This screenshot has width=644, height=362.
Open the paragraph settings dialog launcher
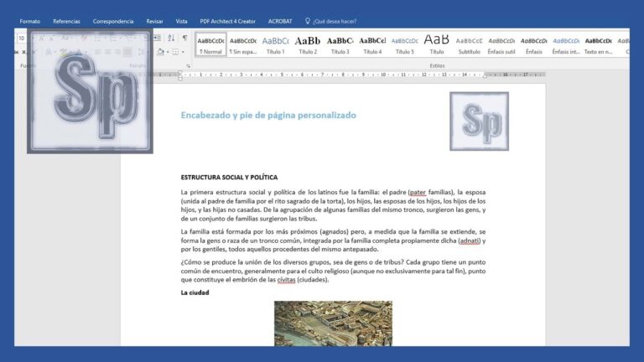click(189, 65)
